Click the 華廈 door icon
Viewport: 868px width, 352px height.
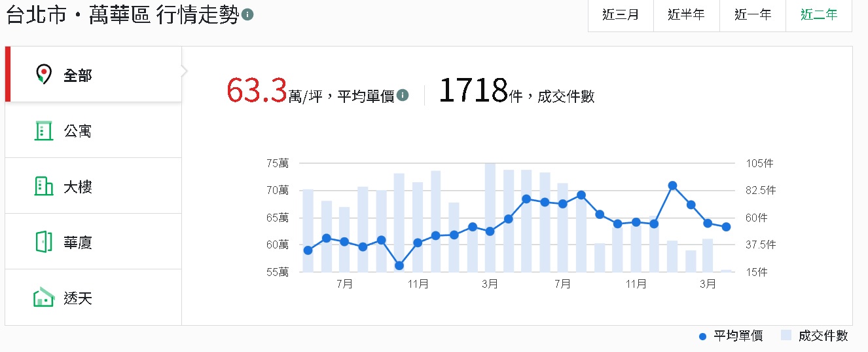pyautogui.click(x=43, y=243)
